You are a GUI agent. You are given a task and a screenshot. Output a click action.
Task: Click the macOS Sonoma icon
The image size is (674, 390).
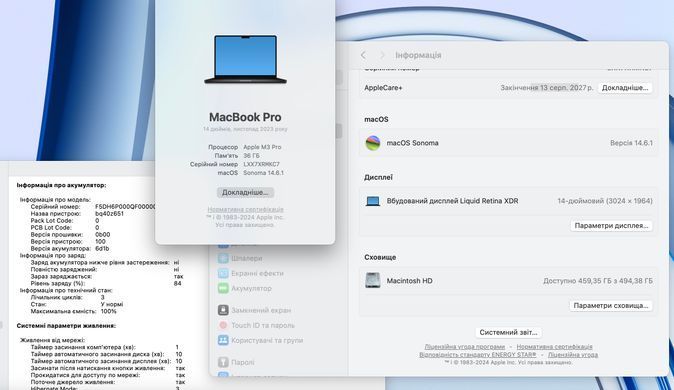coord(373,143)
